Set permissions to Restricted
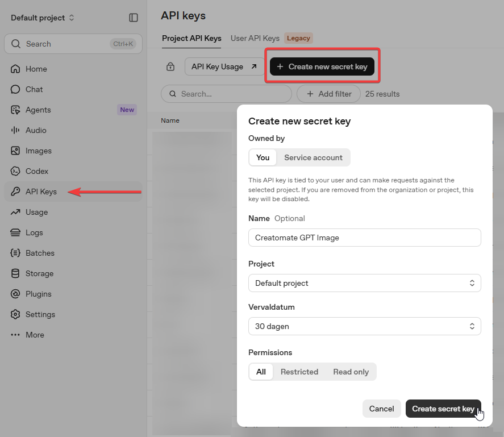 299,372
